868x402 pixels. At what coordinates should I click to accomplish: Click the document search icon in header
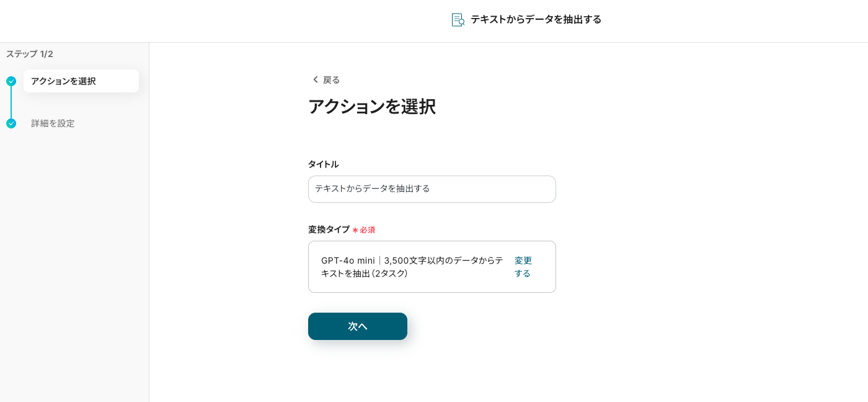pos(458,20)
